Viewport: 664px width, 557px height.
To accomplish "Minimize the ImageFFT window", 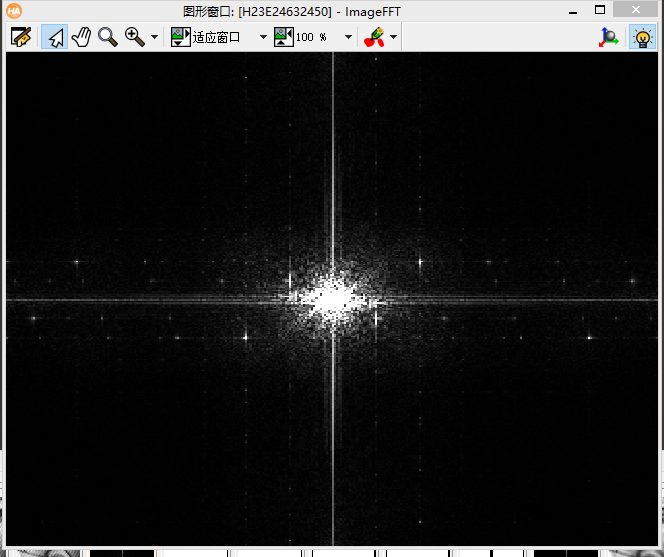I will point(573,11).
